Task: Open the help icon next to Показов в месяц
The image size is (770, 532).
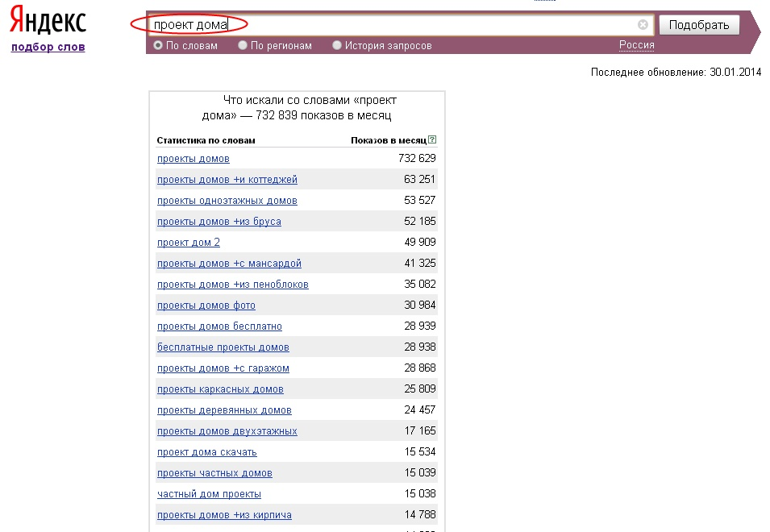Action: 432,140
